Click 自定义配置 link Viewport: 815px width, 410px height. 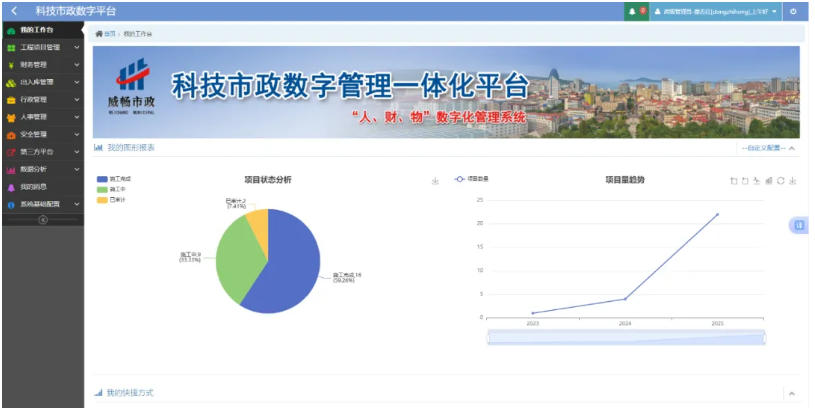pos(764,148)
